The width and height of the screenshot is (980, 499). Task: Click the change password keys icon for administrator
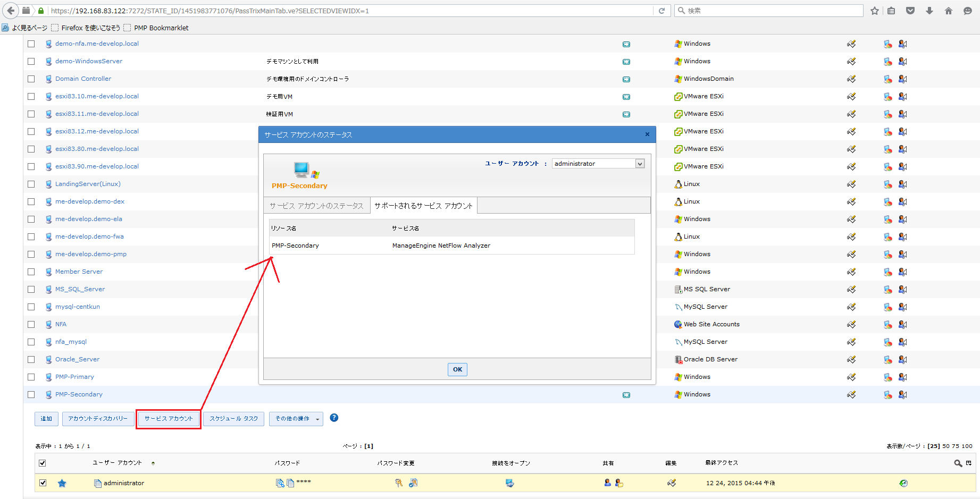(399, 483)
